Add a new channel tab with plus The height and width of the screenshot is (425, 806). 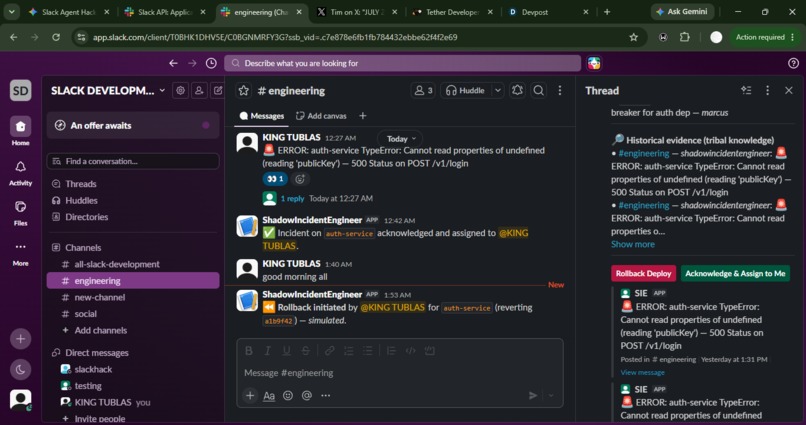point(362,116)
